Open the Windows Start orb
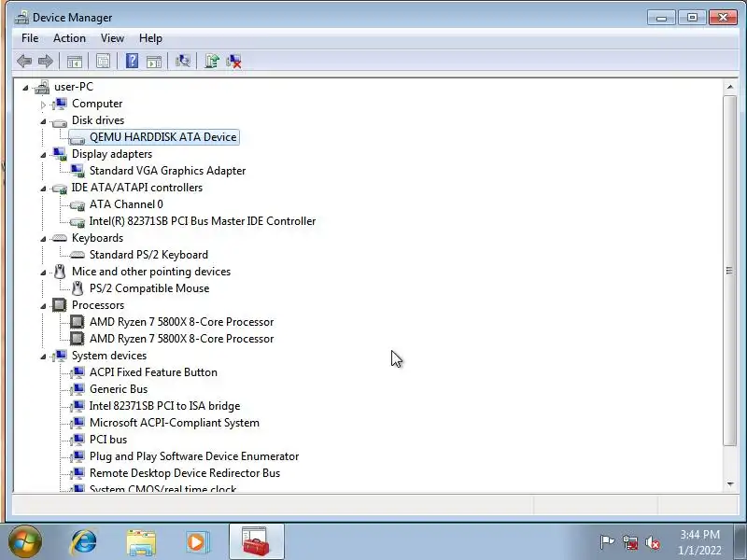The image size is (747, 560). click(x=25, y=542)
